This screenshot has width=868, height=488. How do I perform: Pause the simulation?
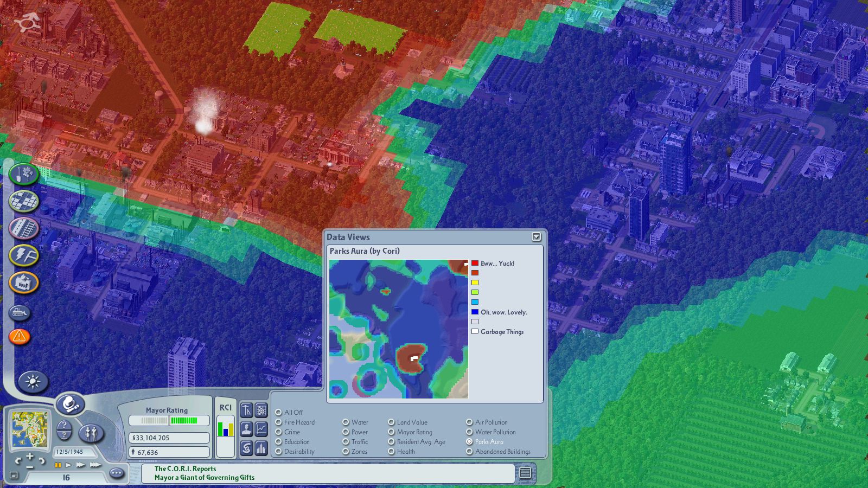click(x=58, y=465)
